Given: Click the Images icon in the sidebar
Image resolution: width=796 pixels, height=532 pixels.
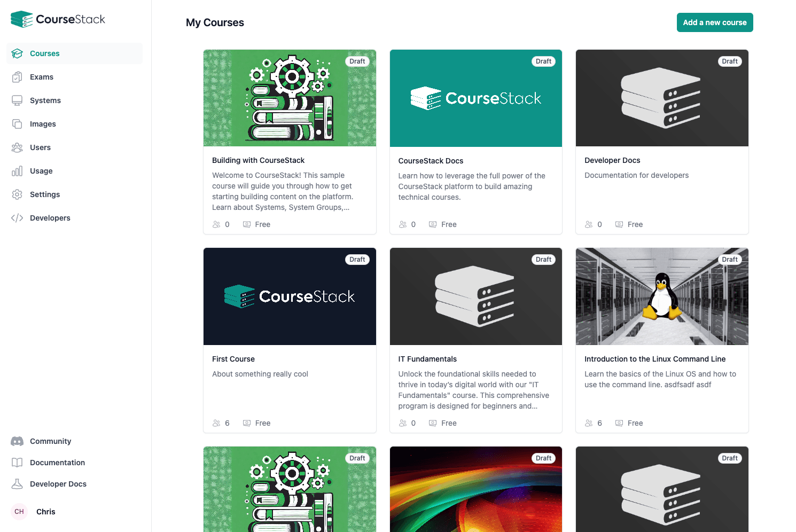Looking at the screenshot, I should tap(18, 124).
